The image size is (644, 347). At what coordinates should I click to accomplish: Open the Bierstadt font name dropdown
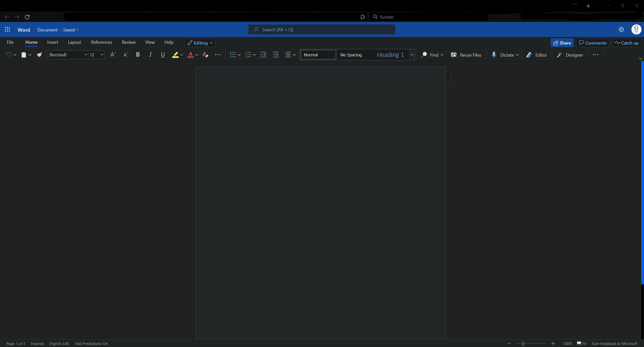(85, 55)
